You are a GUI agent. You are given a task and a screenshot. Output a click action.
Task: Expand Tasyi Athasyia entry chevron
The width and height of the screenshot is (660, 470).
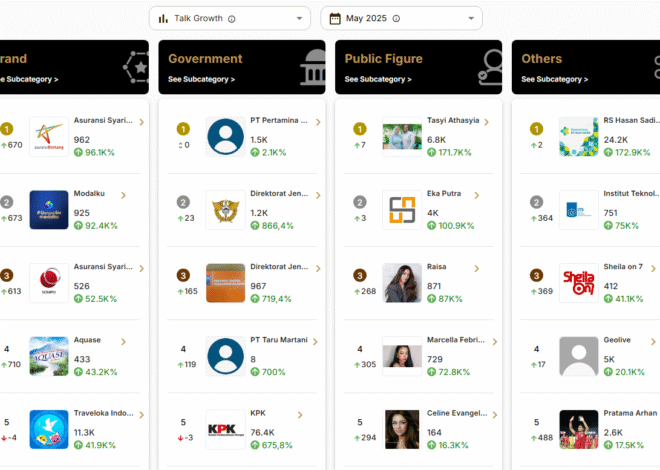(x=487, y=122)
